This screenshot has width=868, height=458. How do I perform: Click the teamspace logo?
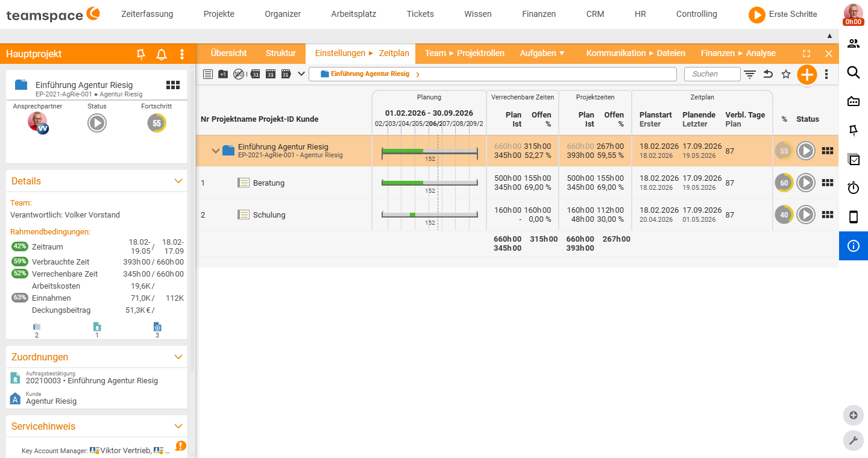[x=53, y=14]
